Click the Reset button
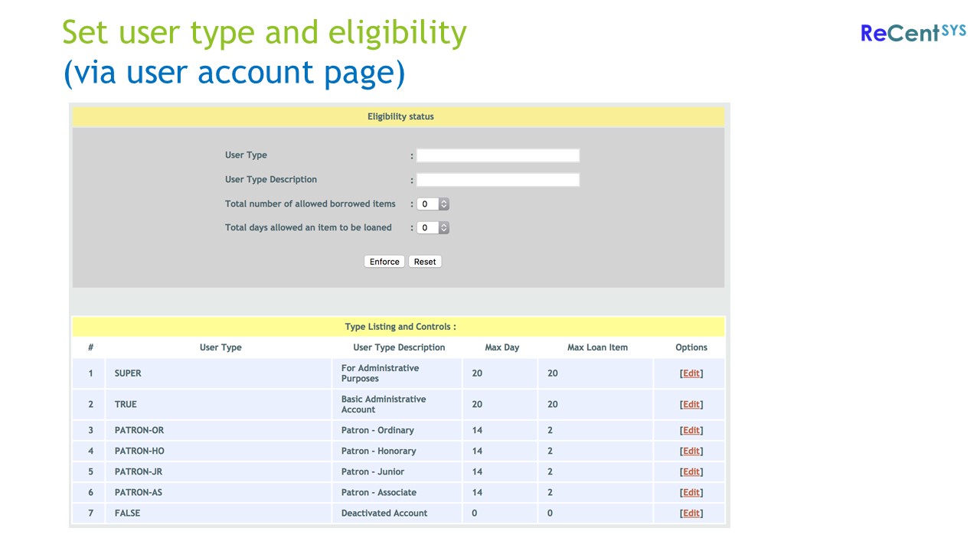The width and height of the screenshot is (980, 551). click(425, 262)
